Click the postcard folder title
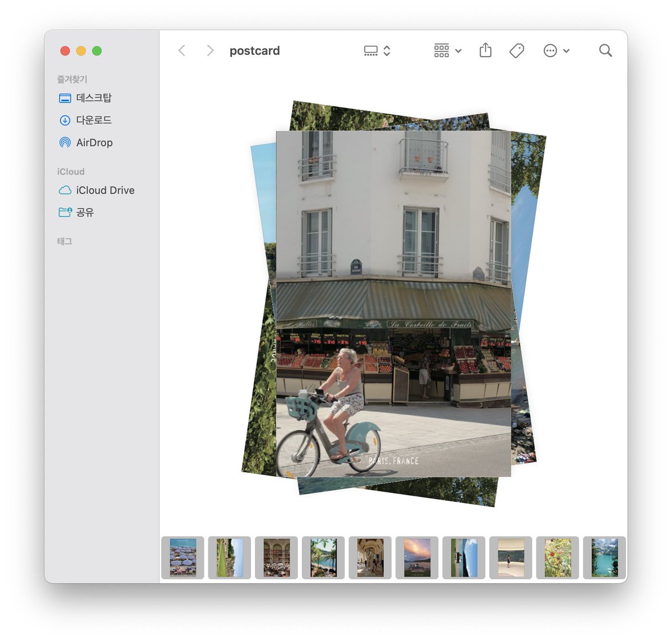The image size is (672, 642). (255, 50)
